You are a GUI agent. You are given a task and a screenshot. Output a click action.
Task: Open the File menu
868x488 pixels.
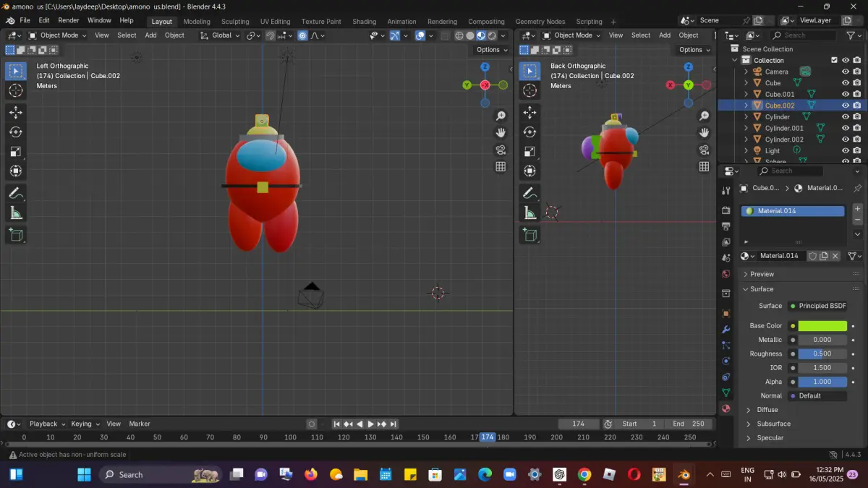(25, 20)
